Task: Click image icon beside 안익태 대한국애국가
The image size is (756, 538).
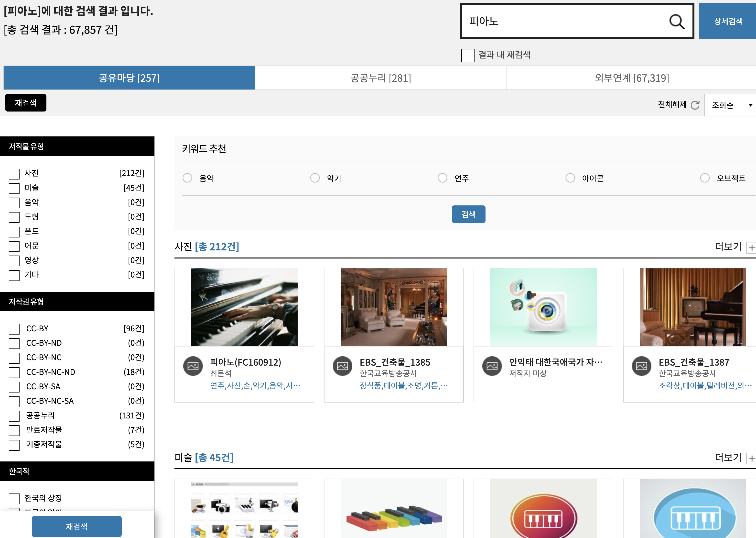Action: [x=492, y=366]
